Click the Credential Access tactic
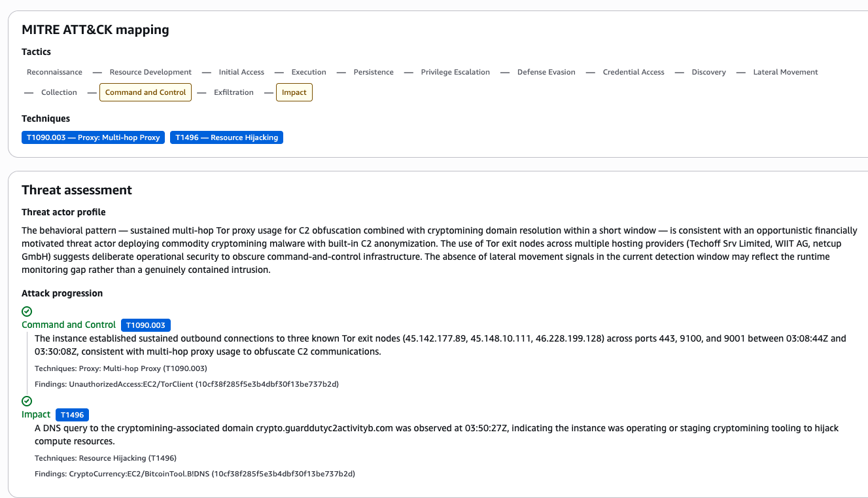The image size is (868, 498). click(633, 72)
